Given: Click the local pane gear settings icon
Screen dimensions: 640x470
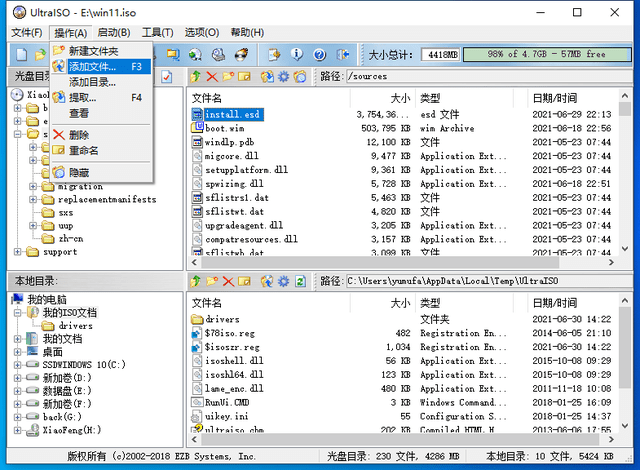Looking at the screenshot, I should tap(283, 281).
